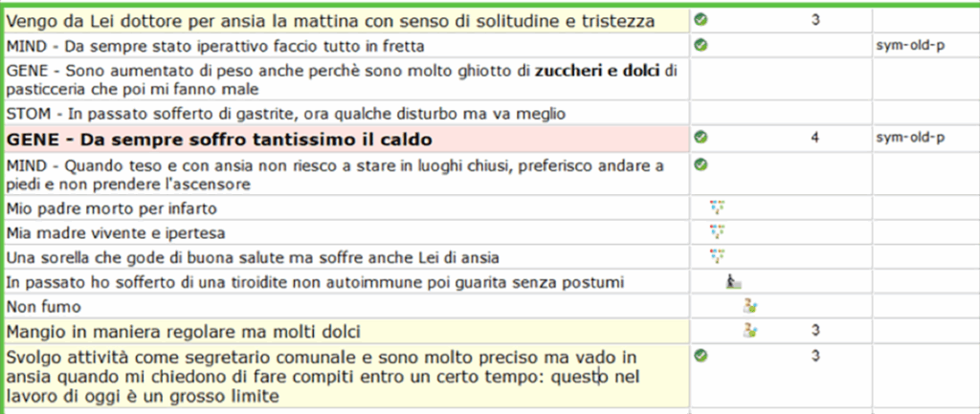
Task: Click family-history icon on 'Una sorella' row
Action: (718, 256)
